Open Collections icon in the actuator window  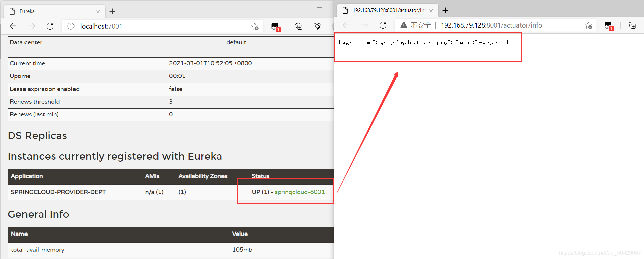point(632,25)
